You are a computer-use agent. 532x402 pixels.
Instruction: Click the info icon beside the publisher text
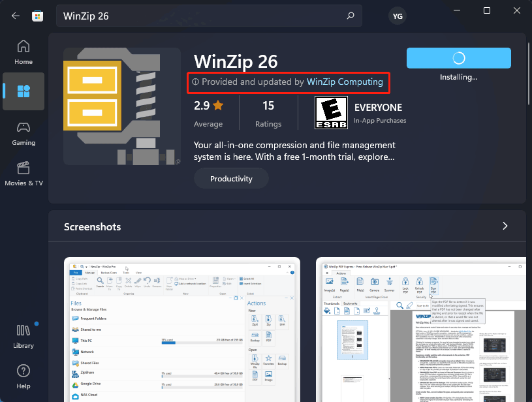click(x=195, y=82)
